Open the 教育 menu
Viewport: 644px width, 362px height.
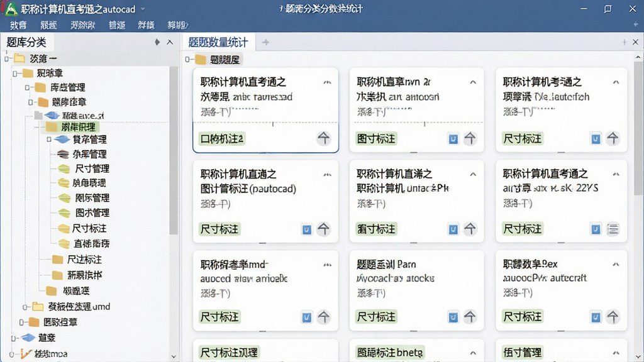18,25
